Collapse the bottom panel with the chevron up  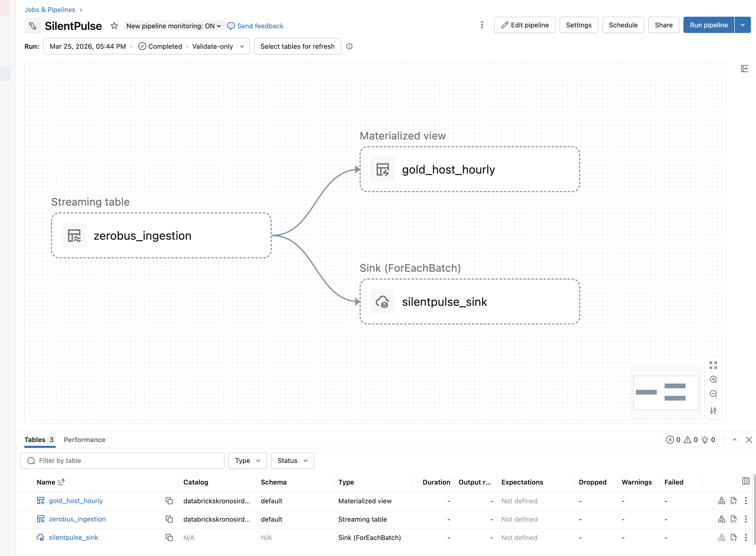point(734,440)
